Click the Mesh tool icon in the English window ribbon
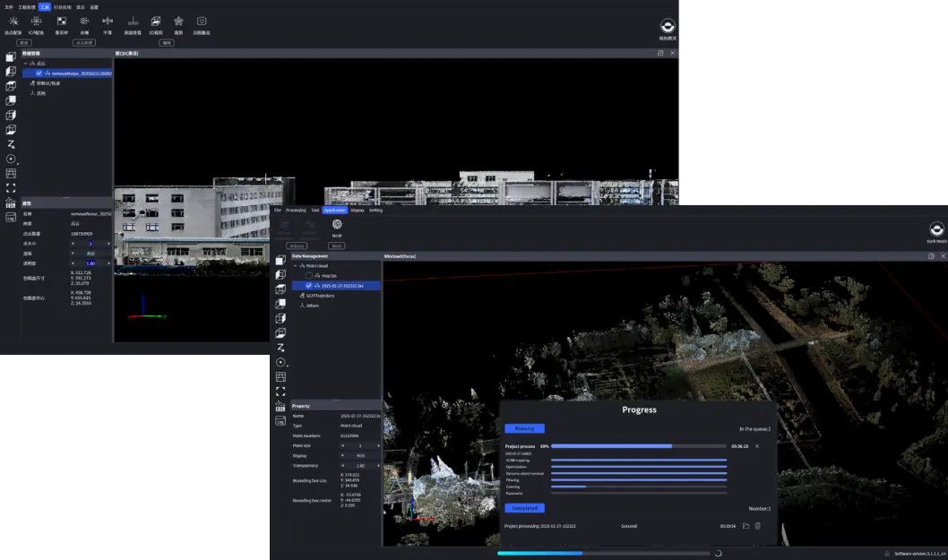The width and height of the screenshot is (948, 560). click(337, 224)
